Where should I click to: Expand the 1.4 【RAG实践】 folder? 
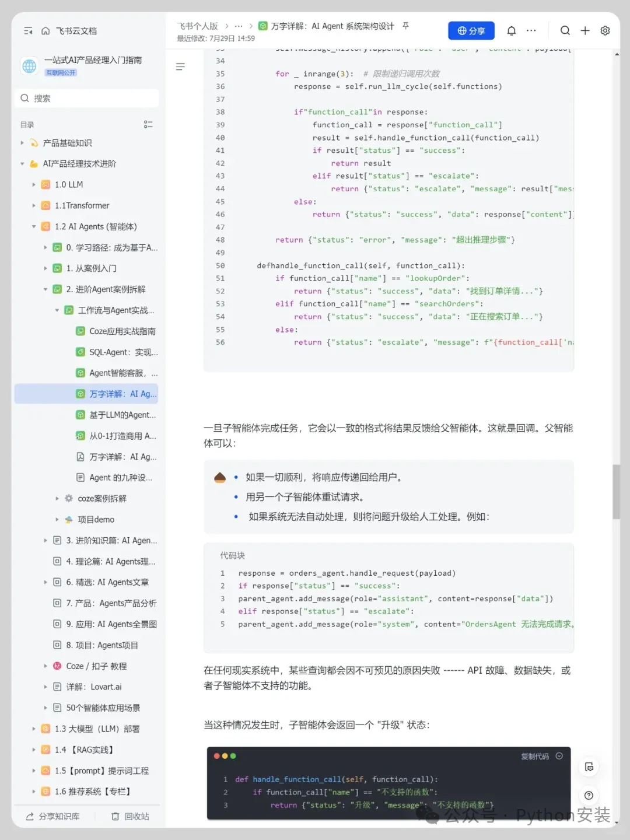click(x=34, y=750)
